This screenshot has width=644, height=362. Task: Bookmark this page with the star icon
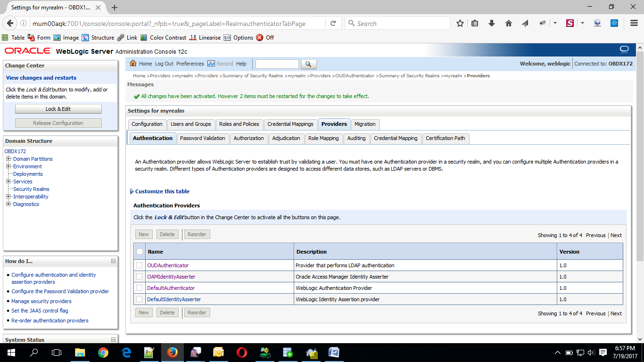(x=460, y=23)
